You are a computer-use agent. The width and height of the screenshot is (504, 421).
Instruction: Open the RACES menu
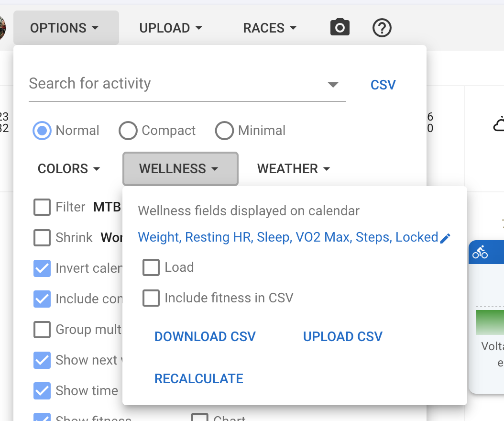pyautogui.click(x=270, y=28)
